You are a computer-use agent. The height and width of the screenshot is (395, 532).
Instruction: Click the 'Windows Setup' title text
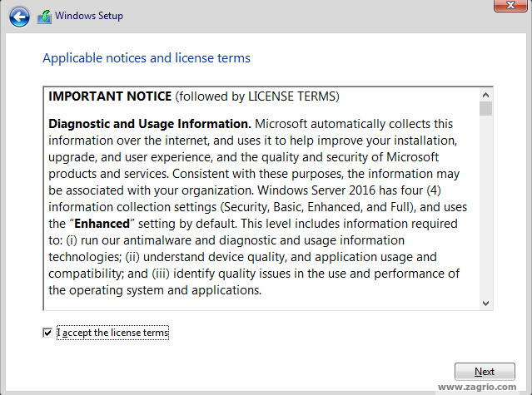tap(89, 16)
